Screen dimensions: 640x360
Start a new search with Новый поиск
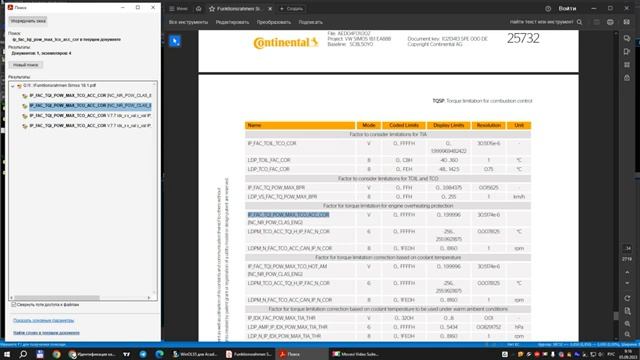click(25, 65)
